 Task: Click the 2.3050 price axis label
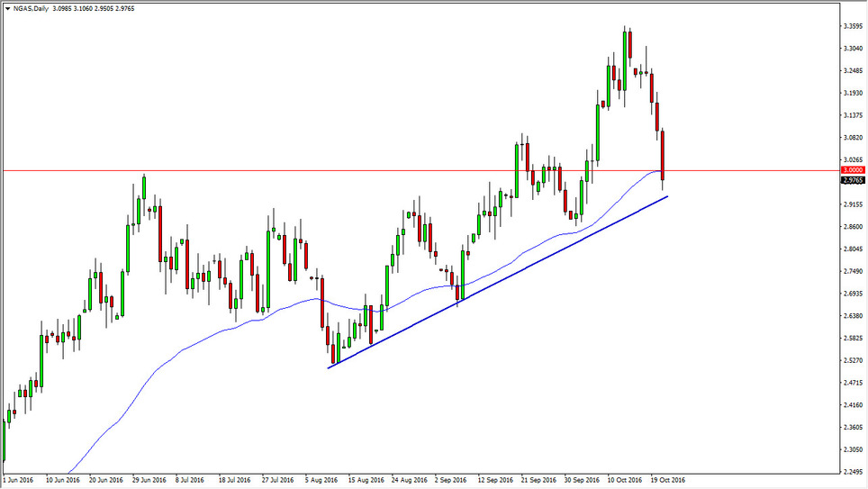pyautogui.click(x=853, y=449)
